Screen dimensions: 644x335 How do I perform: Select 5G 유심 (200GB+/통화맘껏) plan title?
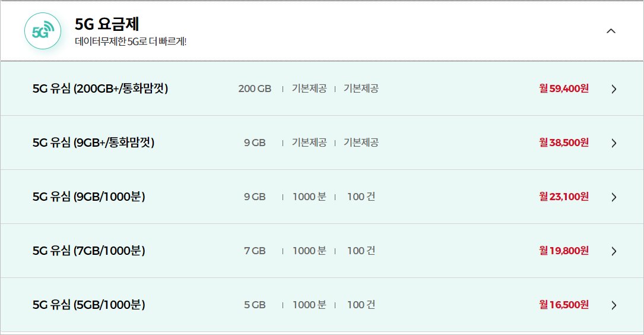100,89
